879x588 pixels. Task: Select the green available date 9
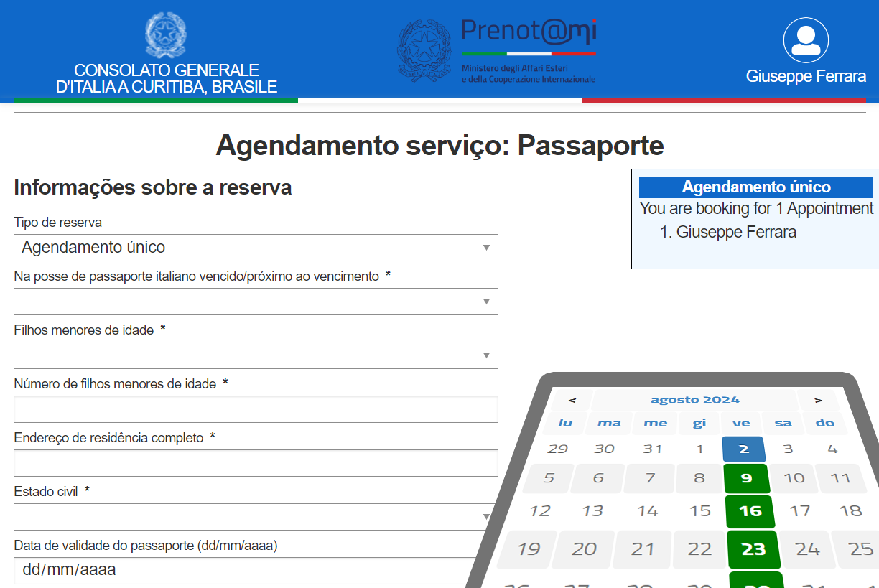tap(747, 478)
